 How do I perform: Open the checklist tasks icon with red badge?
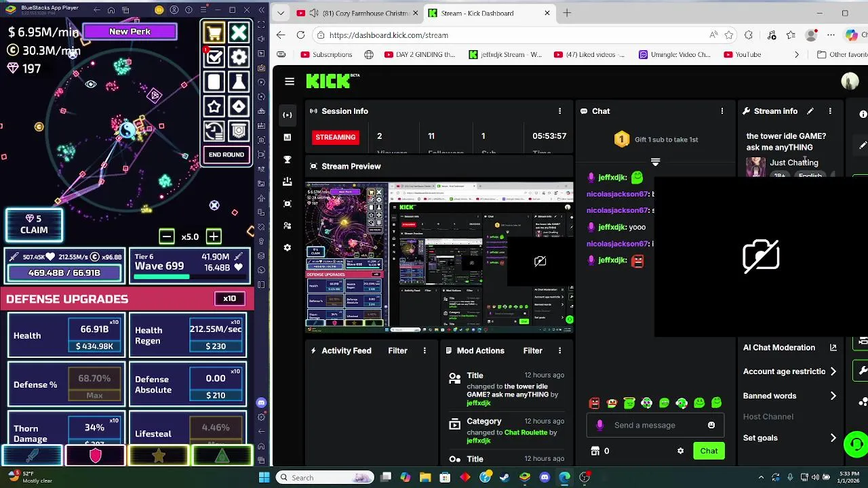(x=214, y=58)
